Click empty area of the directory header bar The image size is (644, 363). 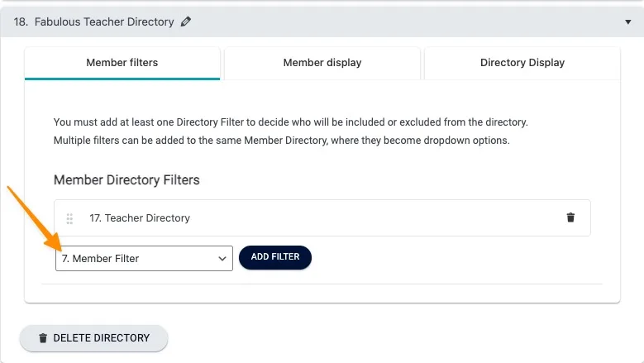(397, 22)
